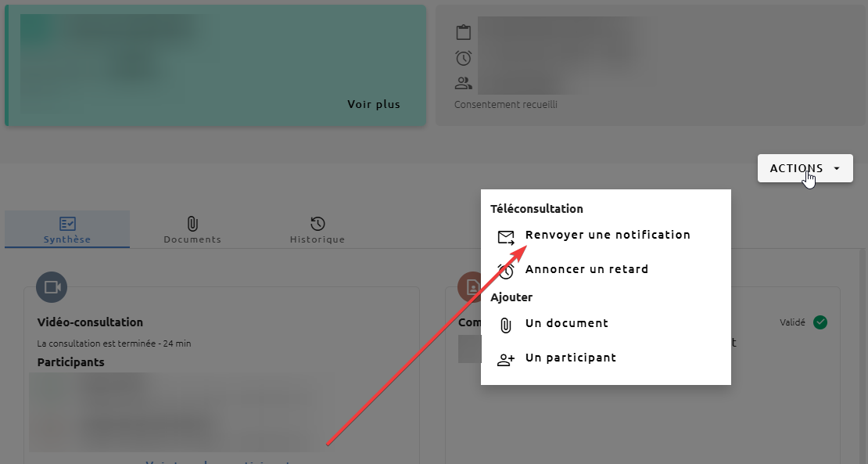Open the ACTIONS dropdown button
Image resolution: width=868 pixels, height=464 pixels.
pos(805,168)
